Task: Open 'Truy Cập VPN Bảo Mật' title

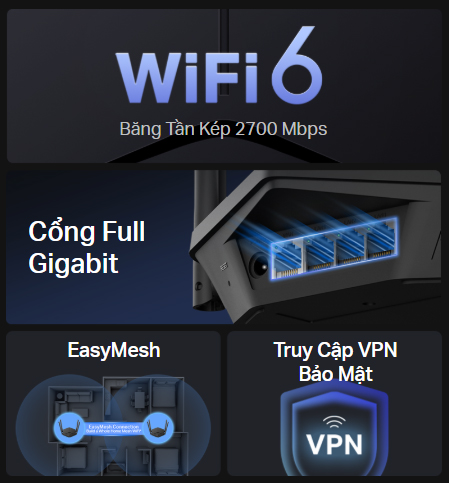Action: click(335, 362)
